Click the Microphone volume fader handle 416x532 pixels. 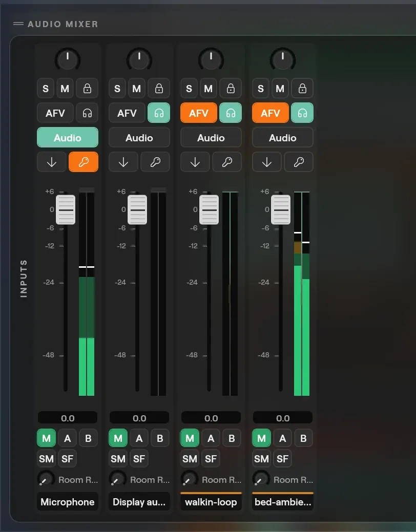pyautogui.click(x=66, y=210)
